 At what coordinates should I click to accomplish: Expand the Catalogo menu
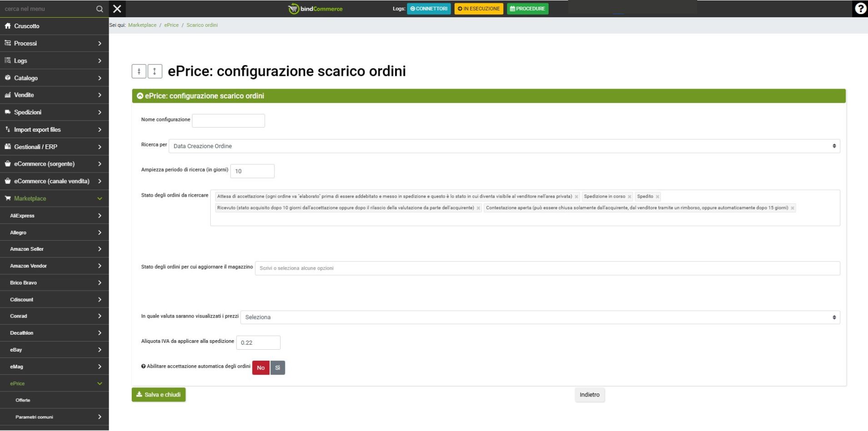coord(54,78)
